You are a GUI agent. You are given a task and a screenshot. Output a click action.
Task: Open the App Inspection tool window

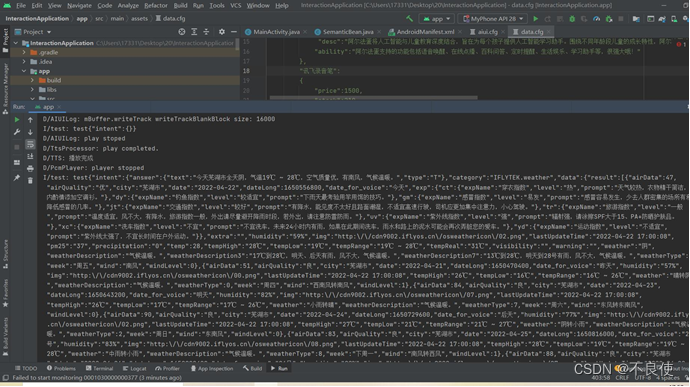click(x=212, y=369)
